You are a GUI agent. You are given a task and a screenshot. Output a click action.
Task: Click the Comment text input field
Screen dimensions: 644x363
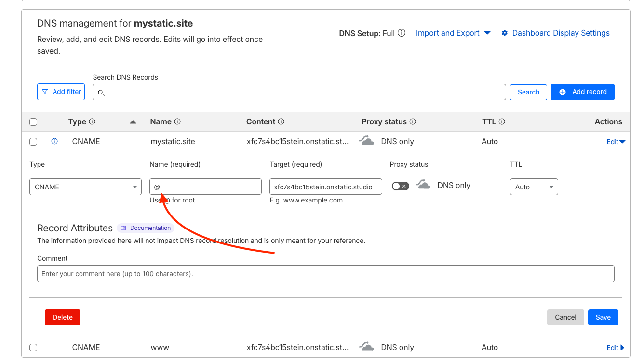325,274
